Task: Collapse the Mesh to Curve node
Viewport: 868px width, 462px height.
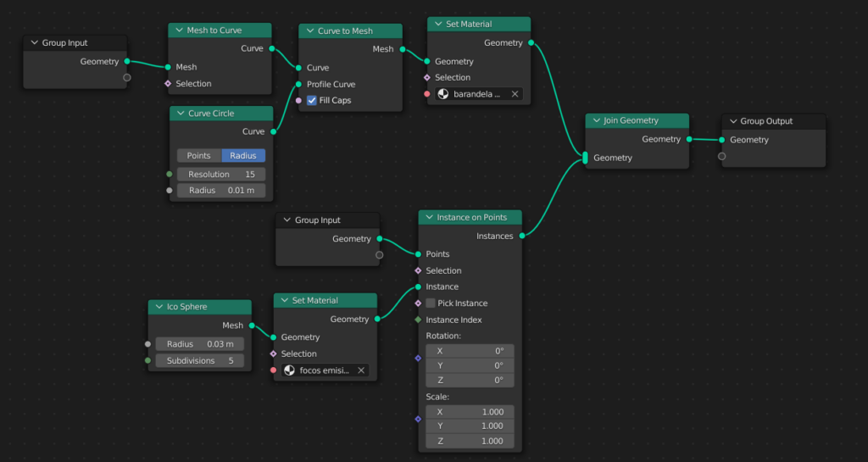Action: pyautogui.click(x=179, y=31)
